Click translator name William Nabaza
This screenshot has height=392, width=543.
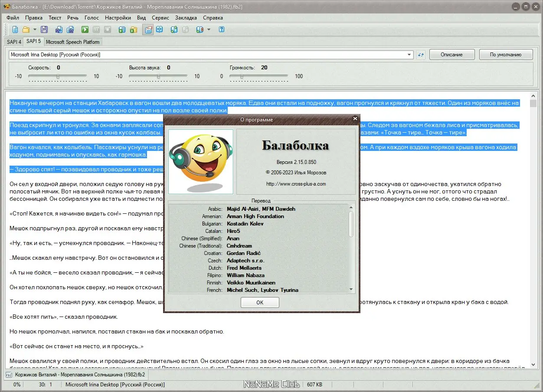[x=245, y=275]
